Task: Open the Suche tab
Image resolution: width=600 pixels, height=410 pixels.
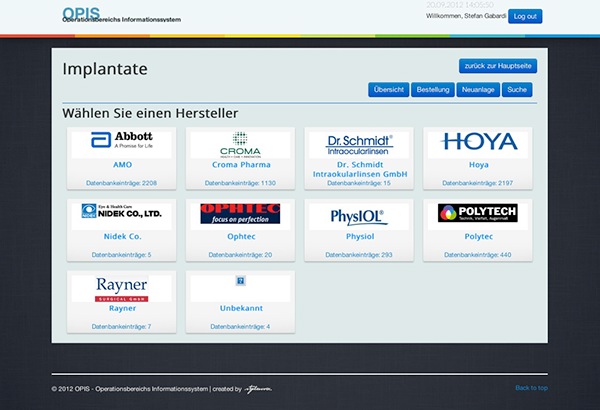Action: (517, 90)
